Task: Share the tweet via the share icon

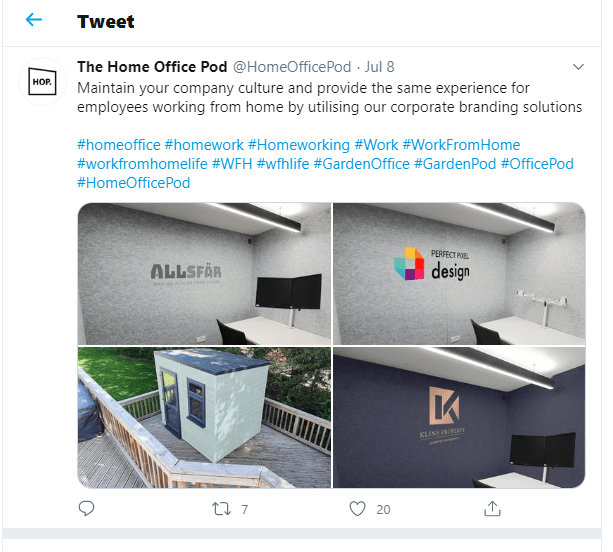Action: coord(492,509)
